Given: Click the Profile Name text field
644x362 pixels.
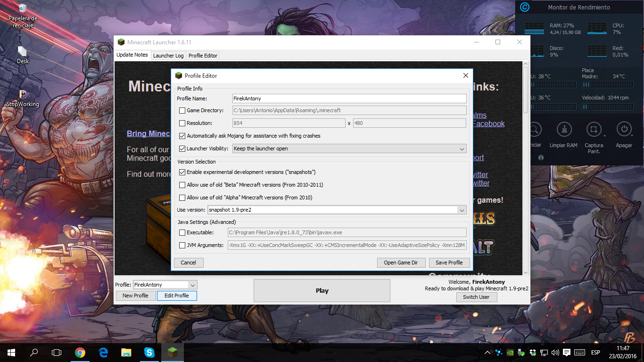Looking at the screenshot, I should [349, 99].
